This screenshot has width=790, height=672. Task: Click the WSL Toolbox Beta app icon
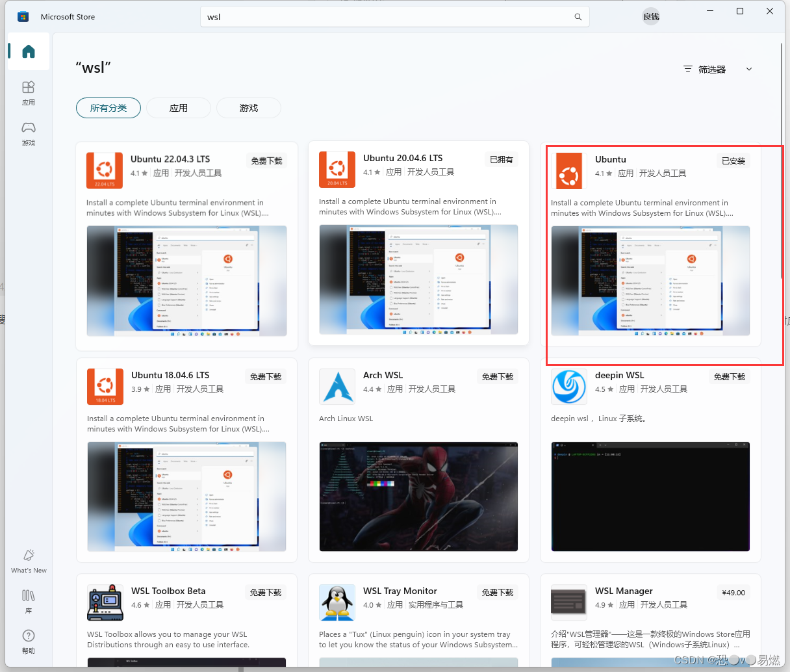coord(105,602)
